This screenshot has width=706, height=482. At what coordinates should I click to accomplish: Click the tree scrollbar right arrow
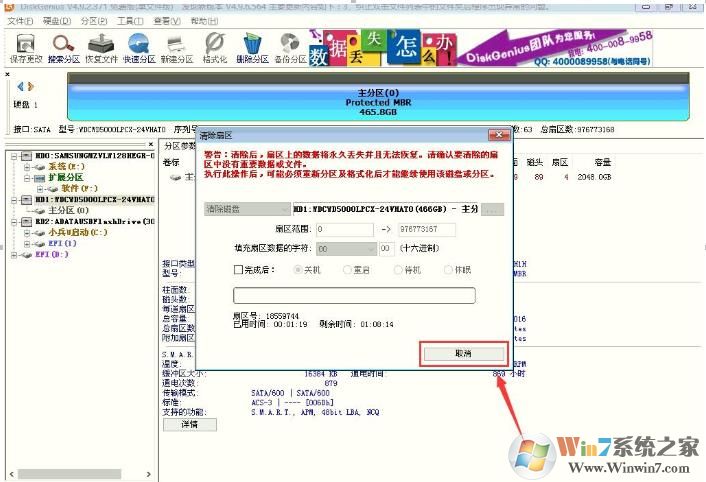click(x=149, y=474)
